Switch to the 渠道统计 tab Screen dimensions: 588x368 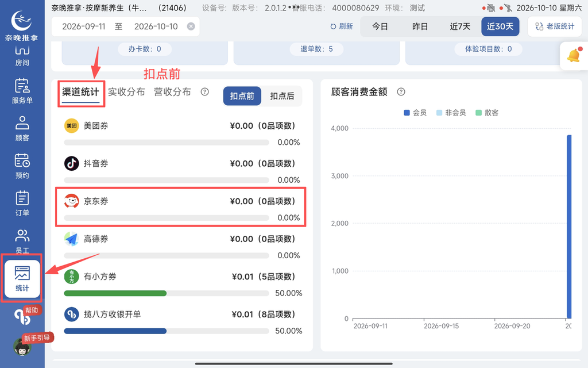(x=80, y=92)
